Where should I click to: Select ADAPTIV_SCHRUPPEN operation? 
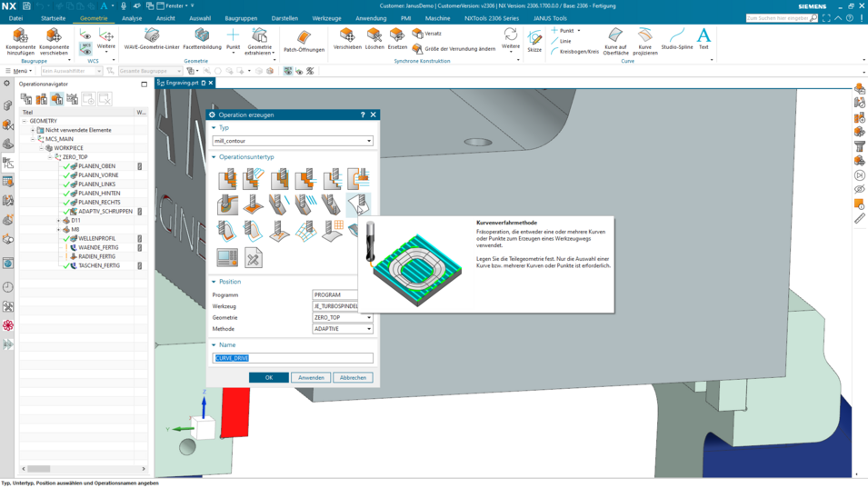(x=105, y=212)
